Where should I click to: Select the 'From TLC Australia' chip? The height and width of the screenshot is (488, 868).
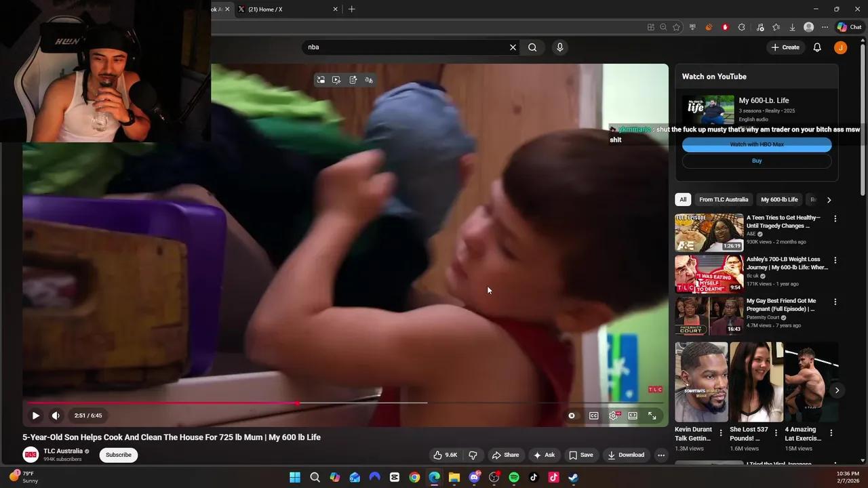[724, 199]
